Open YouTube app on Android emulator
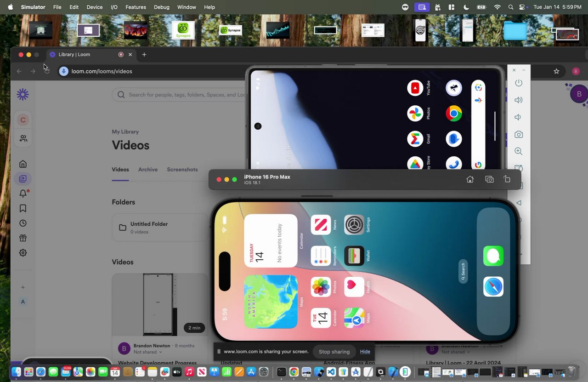Image resolution: width=588 pixels, height=382 pixels. pyautogui.click(x=415, y=88)
